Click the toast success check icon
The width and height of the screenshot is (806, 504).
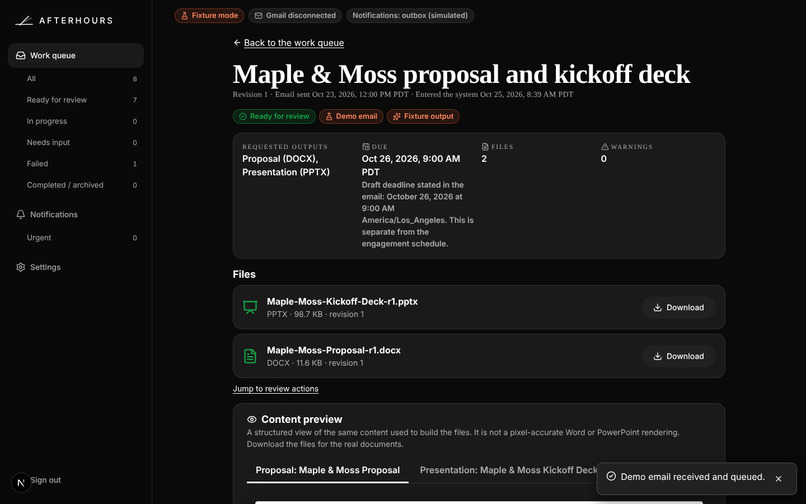pyautogui.click(x=611, y=476)
